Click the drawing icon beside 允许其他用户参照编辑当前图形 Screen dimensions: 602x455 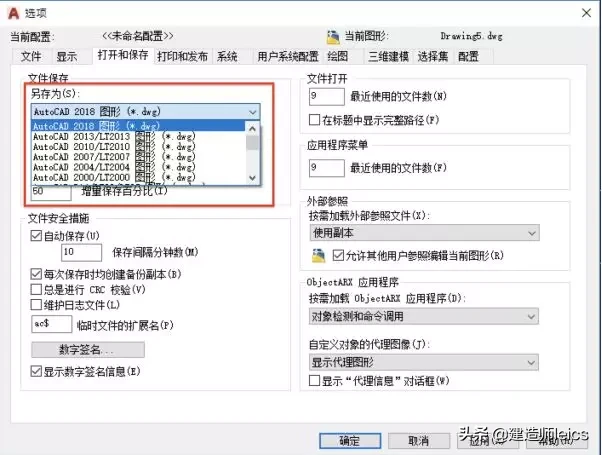tap(318, 256)
